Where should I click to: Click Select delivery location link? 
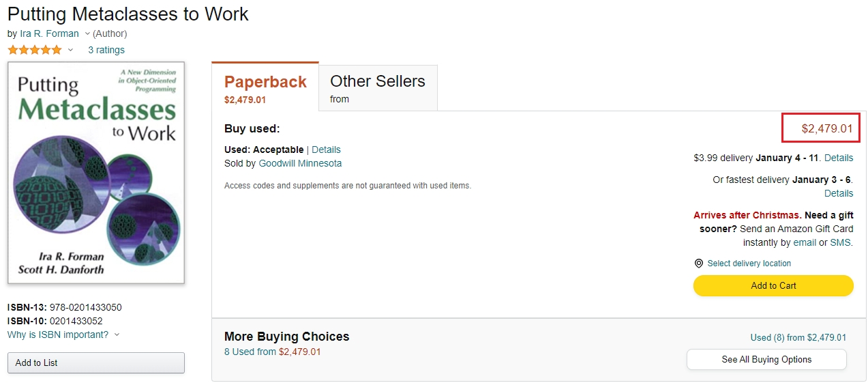749,264
